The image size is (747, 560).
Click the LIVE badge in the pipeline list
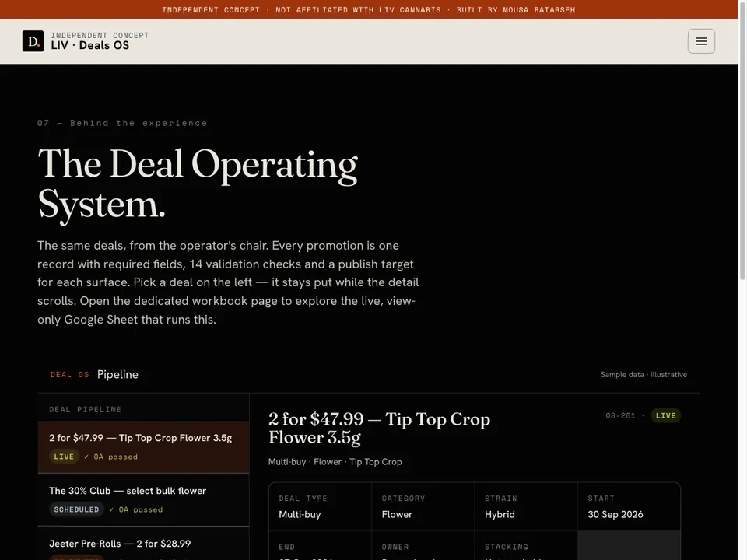click(x=64, y=457)
